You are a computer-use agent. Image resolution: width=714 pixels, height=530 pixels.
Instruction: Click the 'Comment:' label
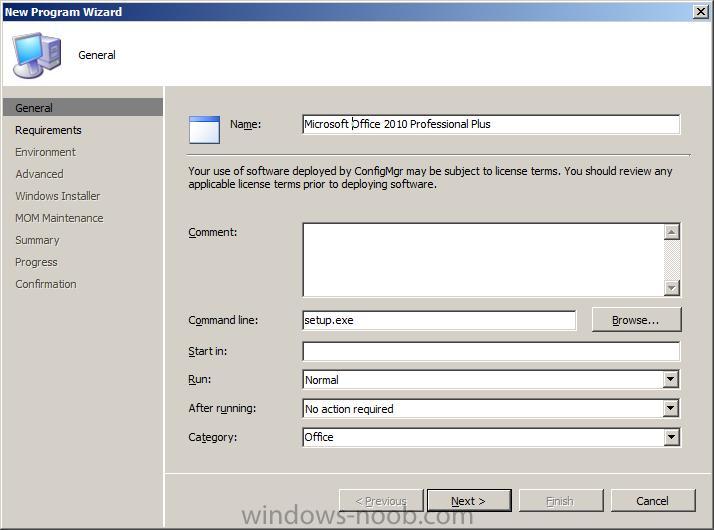213,232
